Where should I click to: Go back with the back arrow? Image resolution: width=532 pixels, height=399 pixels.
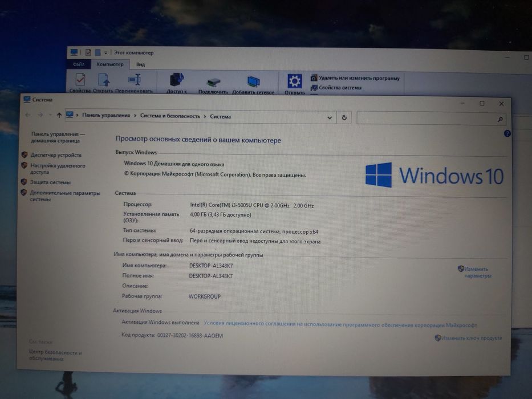pyautogui.click(x=28, y=115)
